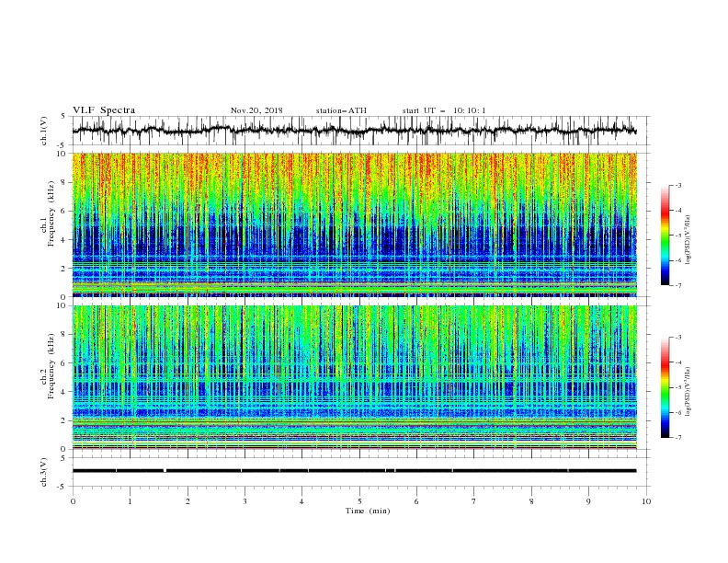728x563 pixels.
Task: Click the "ch.1(V)" waveform axis label
Action: point(44,131)
